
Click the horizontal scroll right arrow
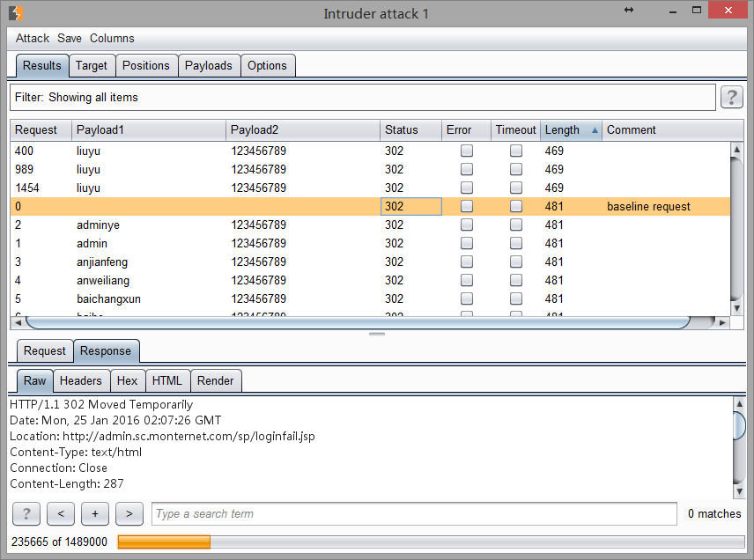pos(723,323)
